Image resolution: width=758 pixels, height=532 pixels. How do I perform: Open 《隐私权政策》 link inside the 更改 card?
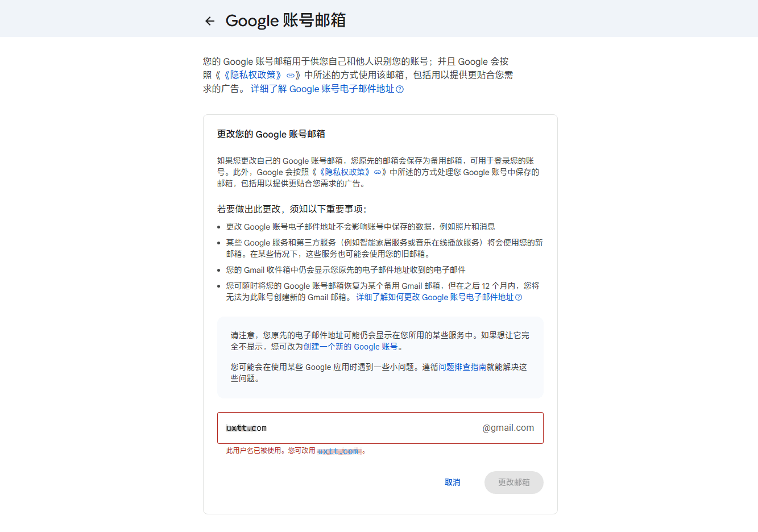tap(343, 172)
